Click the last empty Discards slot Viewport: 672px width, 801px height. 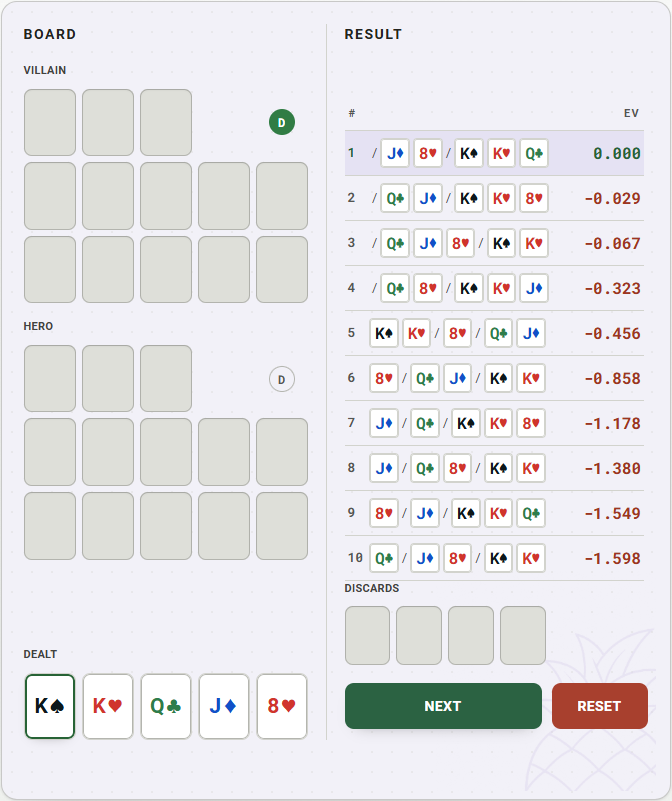tap(523, 635)
